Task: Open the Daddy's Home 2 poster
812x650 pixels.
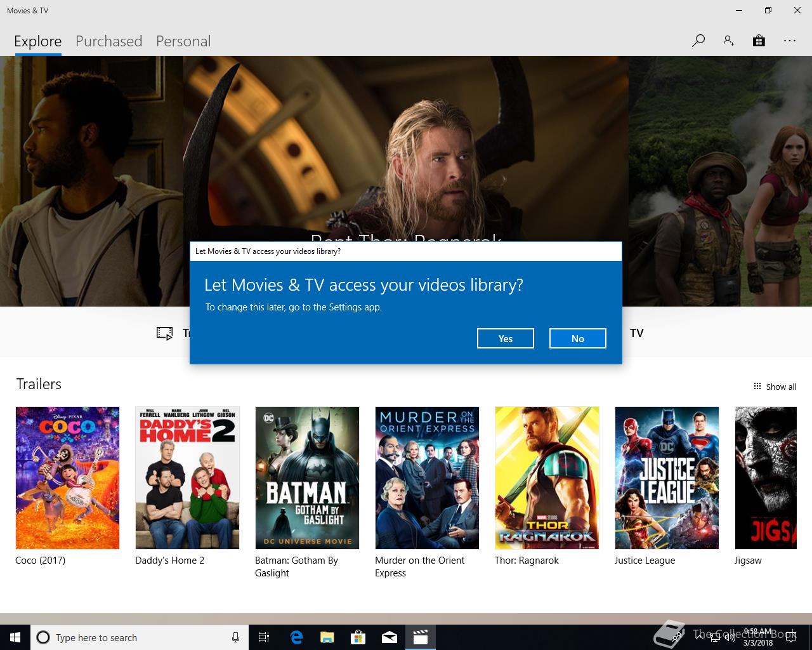Action: 187,478
